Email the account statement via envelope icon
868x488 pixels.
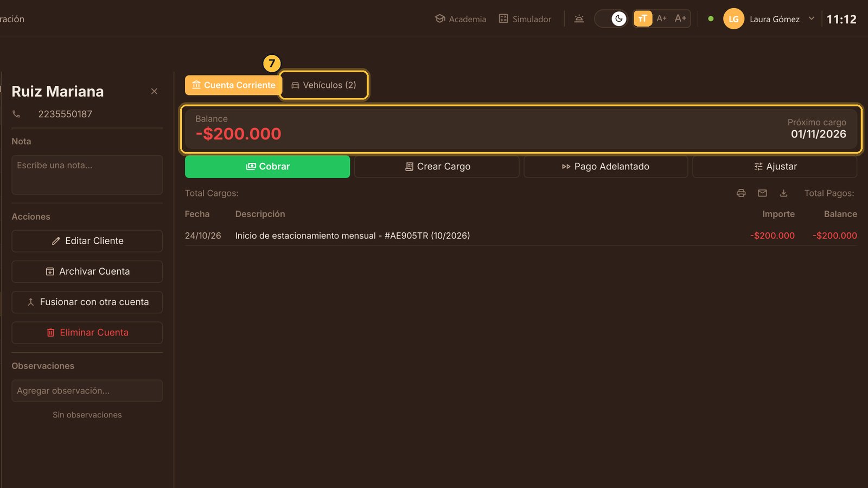pyautogui.click(x=762, y=193)
